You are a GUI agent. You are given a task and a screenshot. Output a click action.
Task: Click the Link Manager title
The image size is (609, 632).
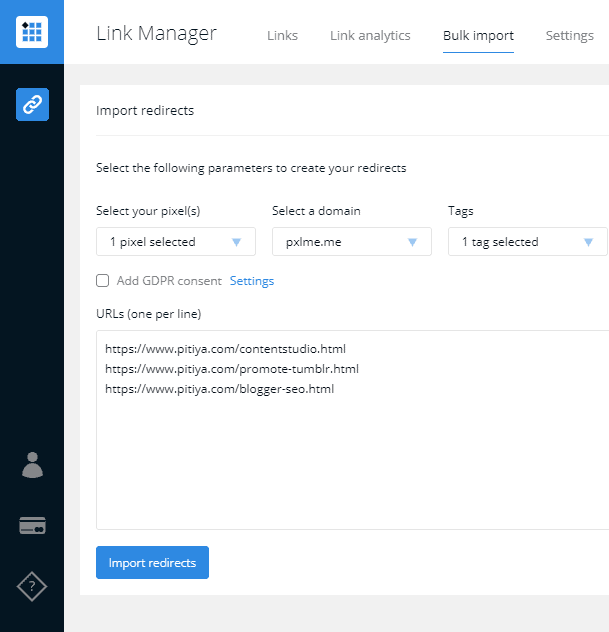point(156,33)
